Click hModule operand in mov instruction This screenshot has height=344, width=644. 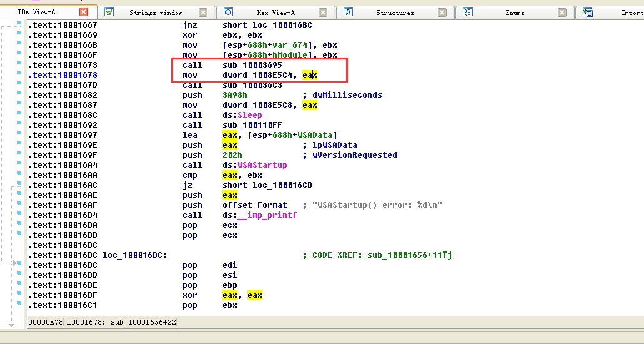coord(290,55)
